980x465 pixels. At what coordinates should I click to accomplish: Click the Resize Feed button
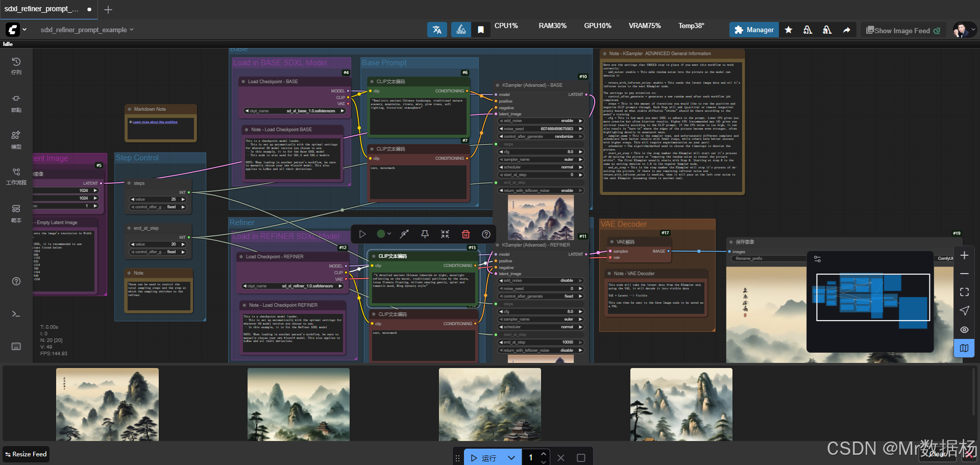(x=26, y=454)
